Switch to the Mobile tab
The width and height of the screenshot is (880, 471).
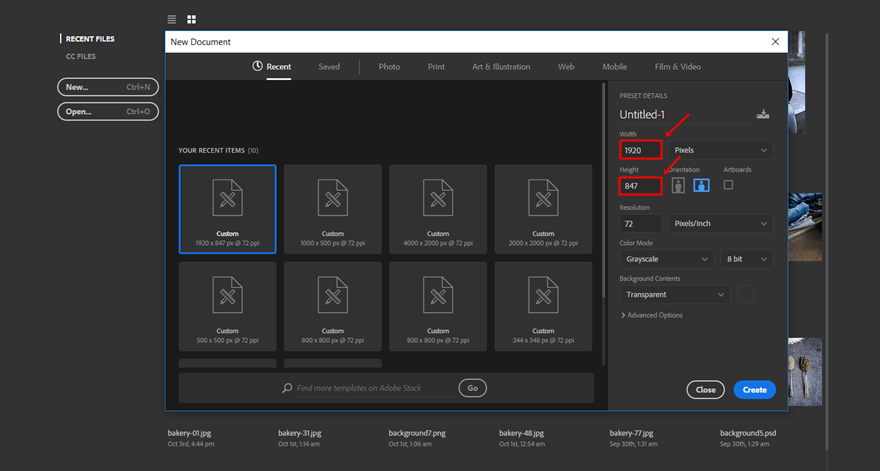615,66
